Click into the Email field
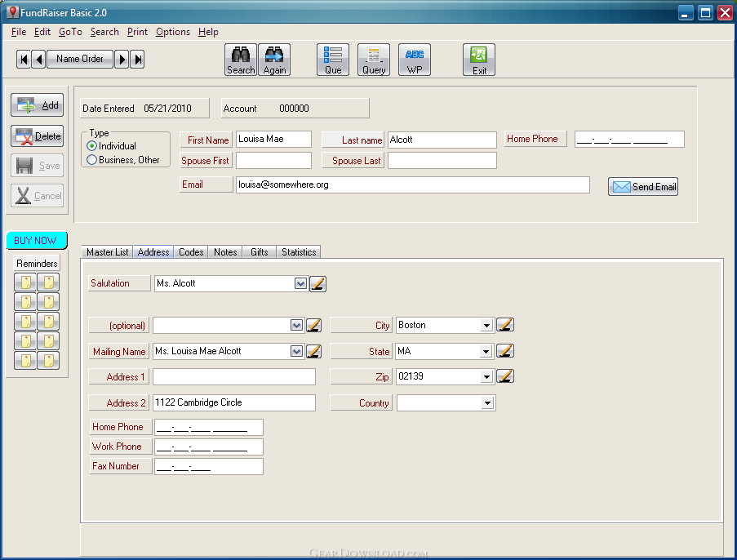 click(x=413, y=184)
